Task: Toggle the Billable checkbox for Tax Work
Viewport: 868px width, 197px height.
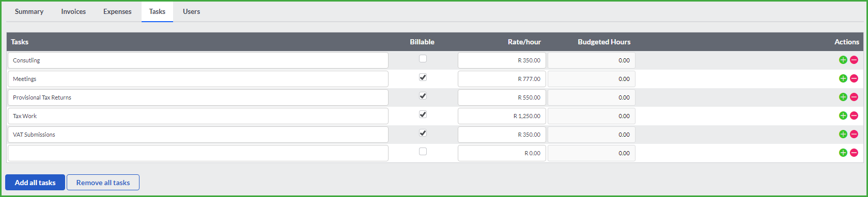Action: tap(423, 114)
